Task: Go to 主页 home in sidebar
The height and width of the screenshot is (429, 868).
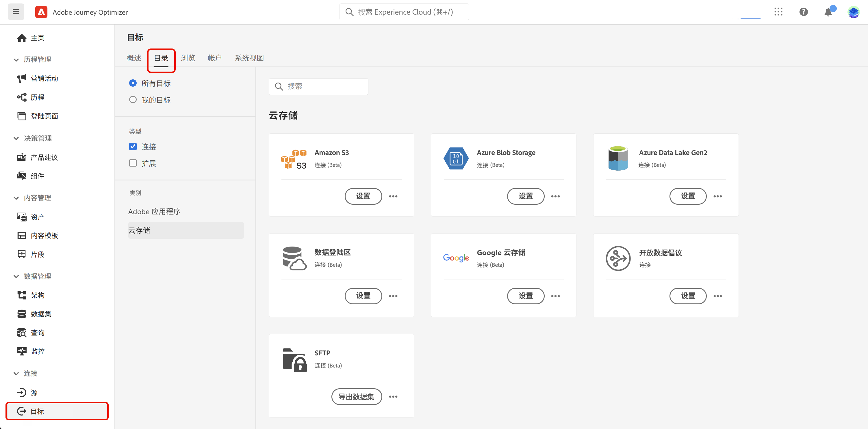Action: click(x=37, y=38)
